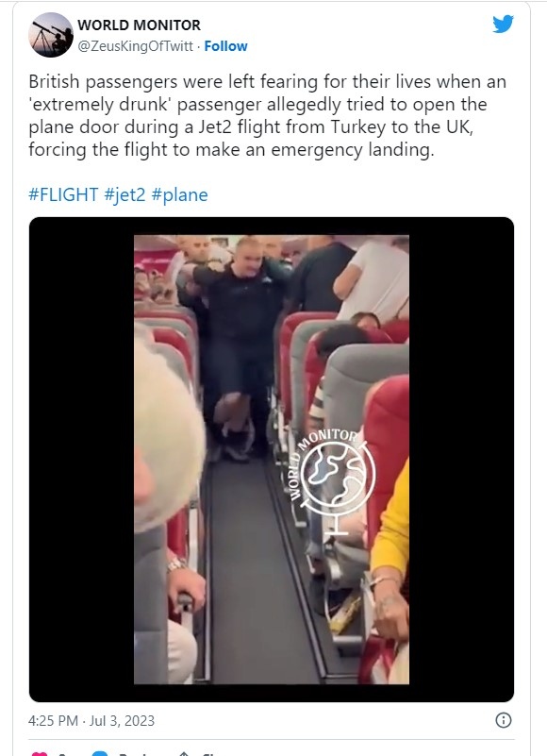Open the Twitter ads info icon
Image resolution: width=547 pixels, height=756 pixels.
pos(503,720)
